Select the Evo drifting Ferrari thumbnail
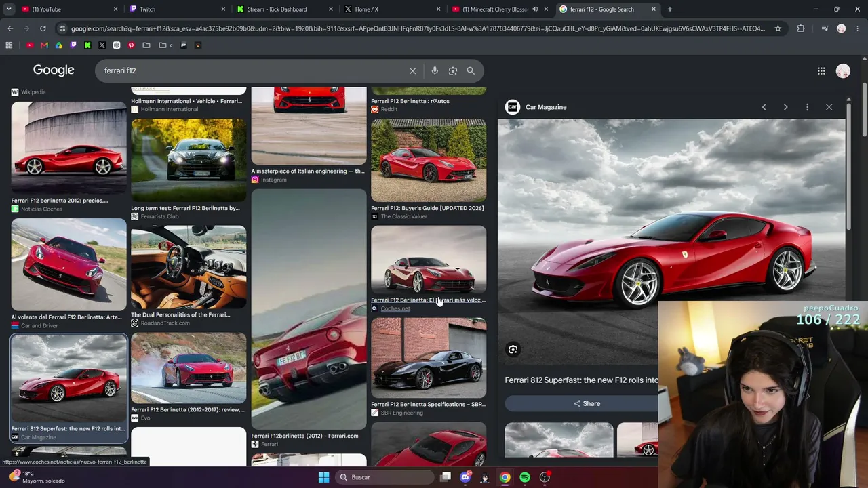The image size is (868, 488). (189, 368)
